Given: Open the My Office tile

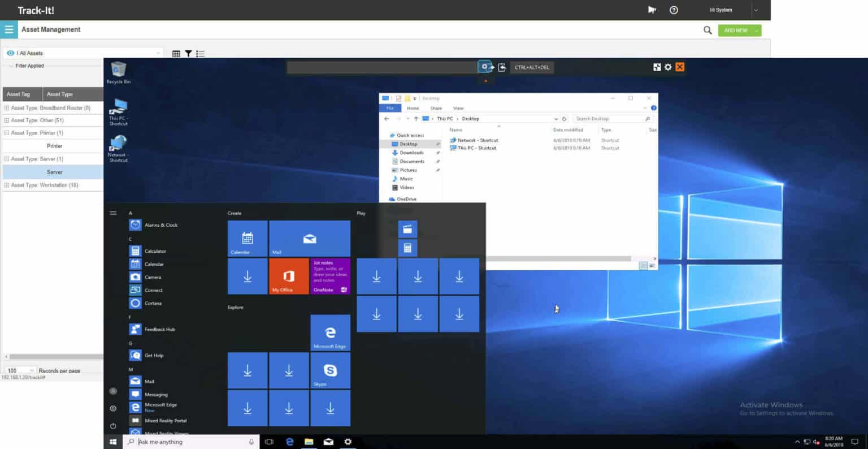Looking at the screenshot, I should pyautogui.click(x=289, y=277).
